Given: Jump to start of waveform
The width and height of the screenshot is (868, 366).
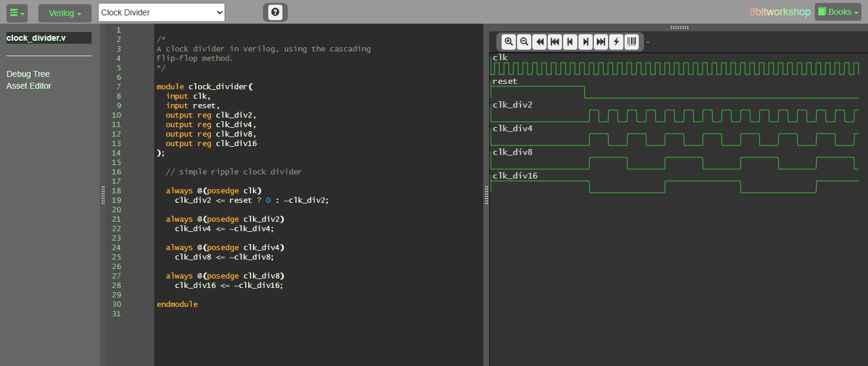Looking at the screenshot, I should (x=555, y=41).
